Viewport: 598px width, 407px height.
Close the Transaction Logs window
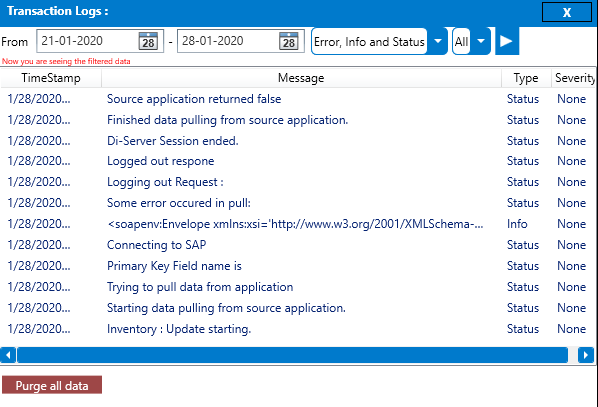coord(567,12)
